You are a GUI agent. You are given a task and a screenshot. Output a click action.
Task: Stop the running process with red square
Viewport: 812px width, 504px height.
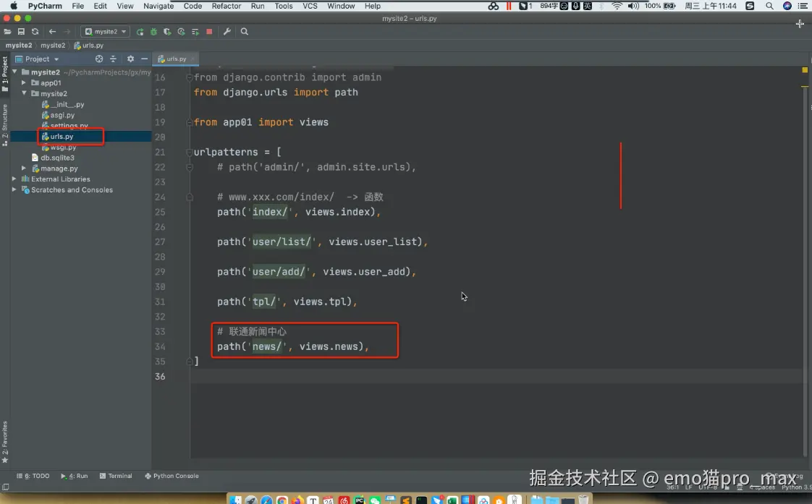tap(209, 32)
